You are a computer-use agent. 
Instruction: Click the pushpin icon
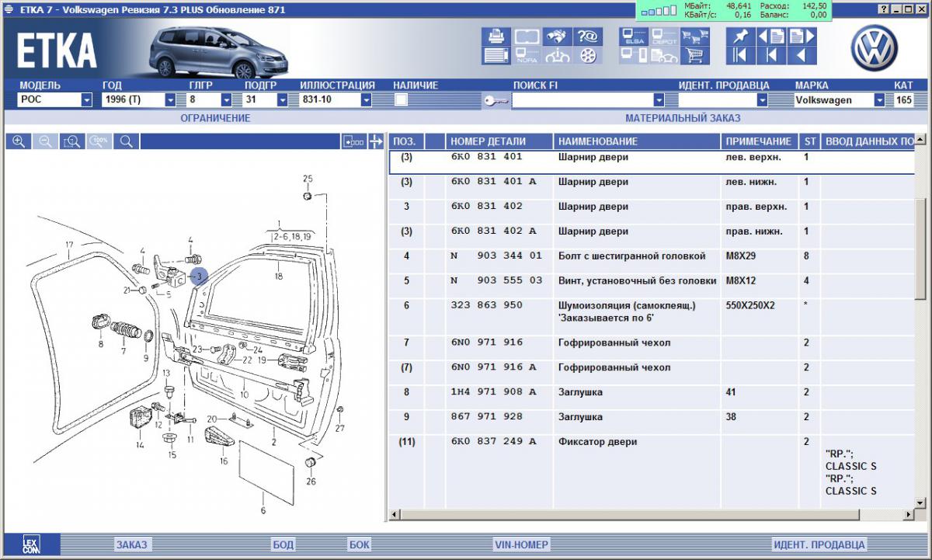(x=740, y=37)
